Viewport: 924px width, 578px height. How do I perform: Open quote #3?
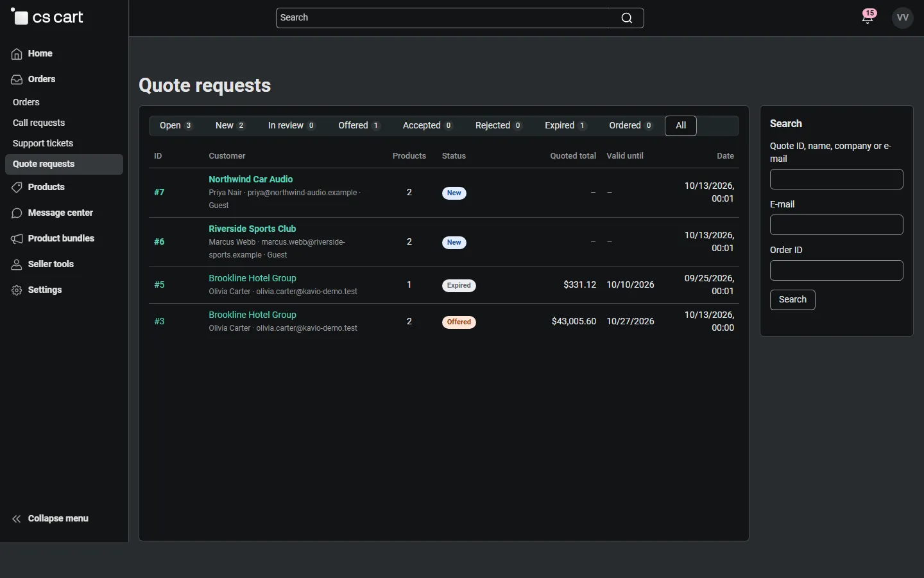click(x=160, y=322)
